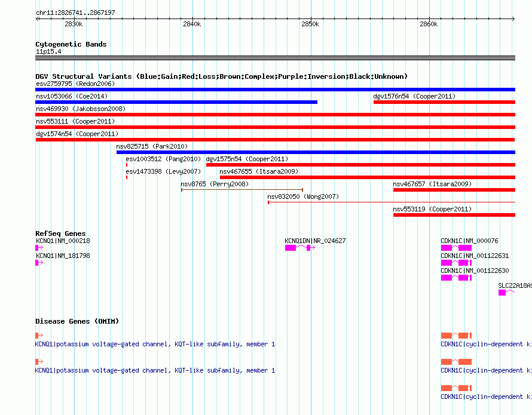
Task: Open the second KCNQ1 potassium channel OMIM link
Action: [155, 371]
